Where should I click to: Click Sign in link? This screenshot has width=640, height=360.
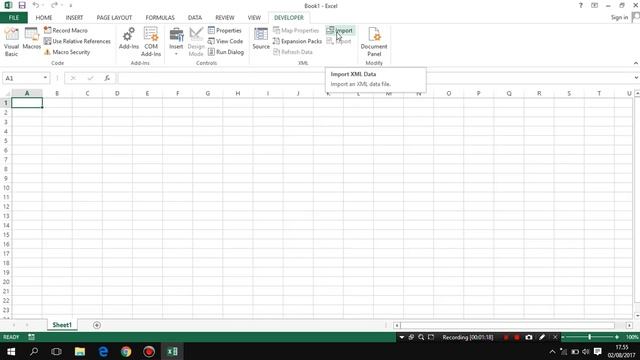pyautogui.click(x=619, y=17)
